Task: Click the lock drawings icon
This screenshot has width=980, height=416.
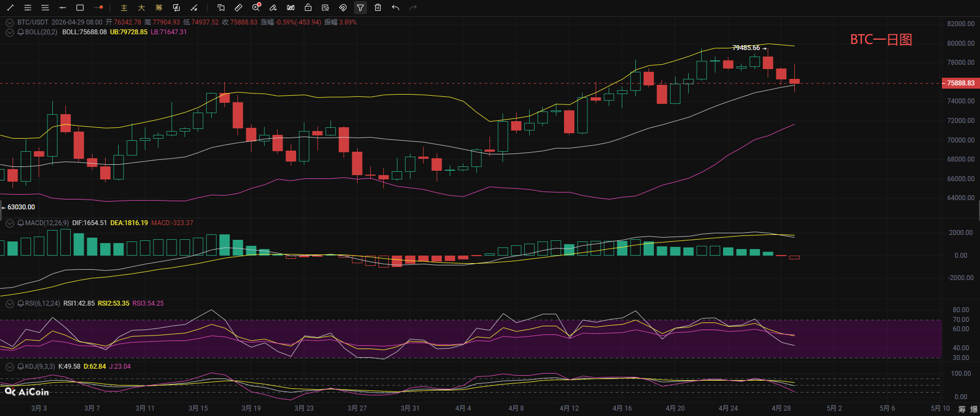Action: point(308,8)
